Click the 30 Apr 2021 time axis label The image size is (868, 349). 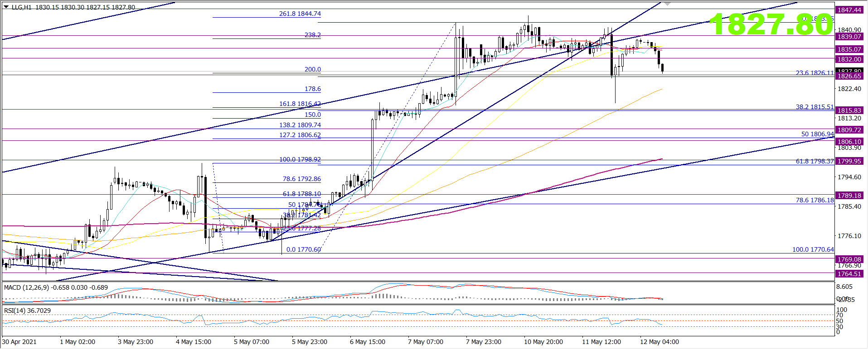(19, 342)
